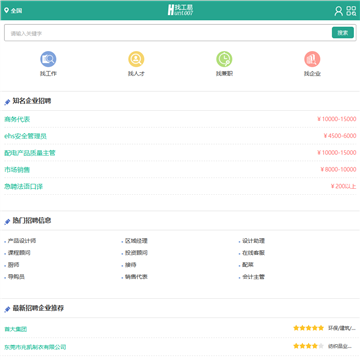Open the 商务代表 job listing
The width and height of the screenshot is (360, 360).
[17, 119]
